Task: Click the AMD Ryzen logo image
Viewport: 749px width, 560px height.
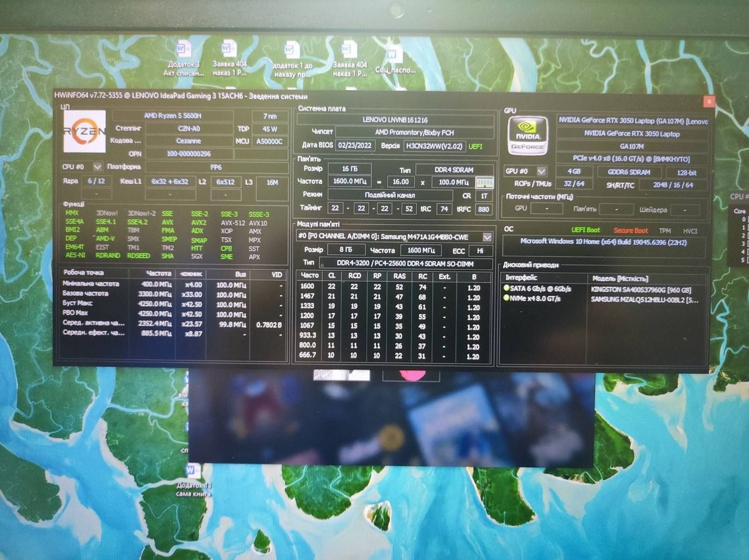Action: [x=85, y=131]
